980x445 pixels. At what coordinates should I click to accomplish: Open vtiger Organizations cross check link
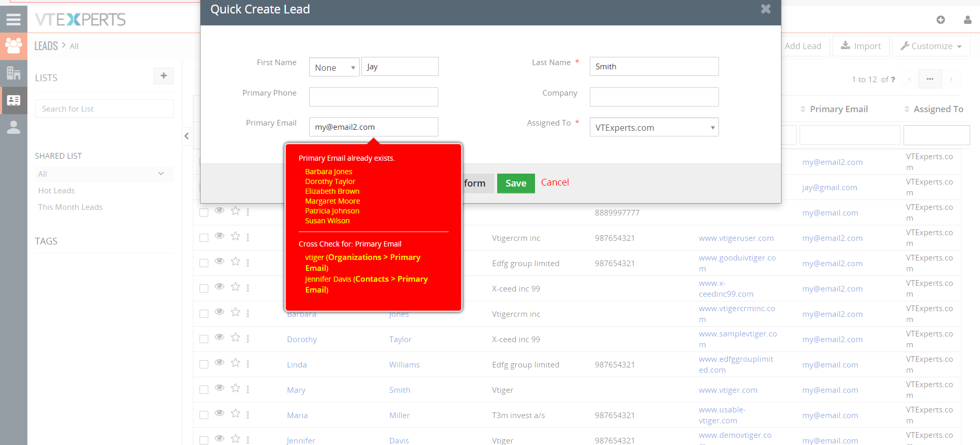[x=362, y=263]
